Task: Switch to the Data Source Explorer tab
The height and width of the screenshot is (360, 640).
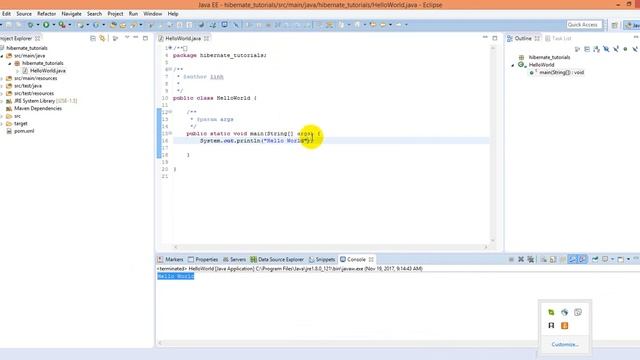Action: pyautogui.click(x=277, y=260)
